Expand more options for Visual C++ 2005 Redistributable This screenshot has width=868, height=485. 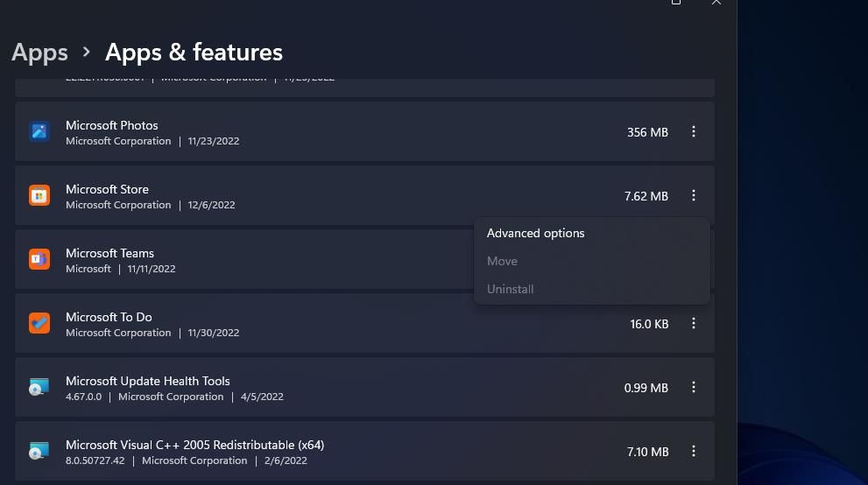(x=693, y=452)
